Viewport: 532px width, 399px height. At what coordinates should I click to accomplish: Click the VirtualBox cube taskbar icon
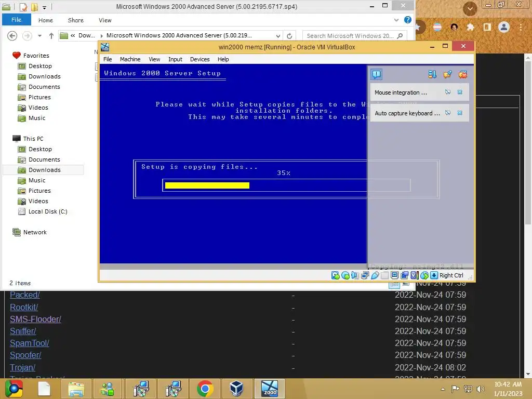pyautogui.click(x=236, y=389)
